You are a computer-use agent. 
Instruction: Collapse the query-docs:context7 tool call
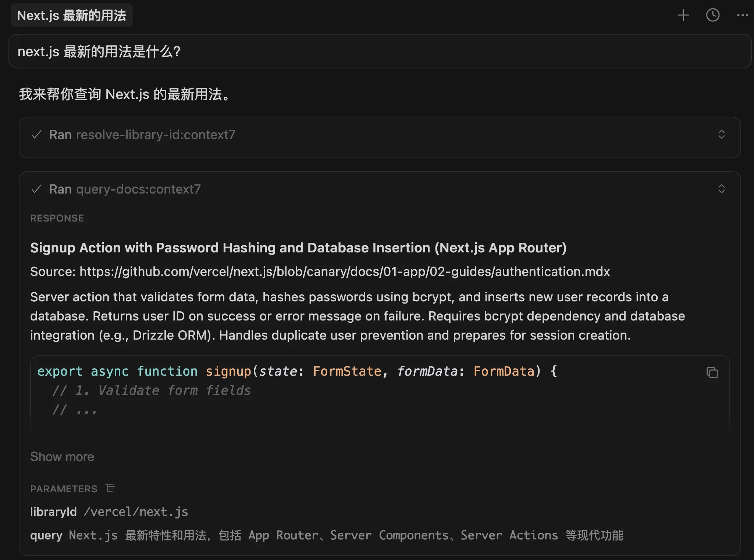pyautogui.click(x=721, y=189)
